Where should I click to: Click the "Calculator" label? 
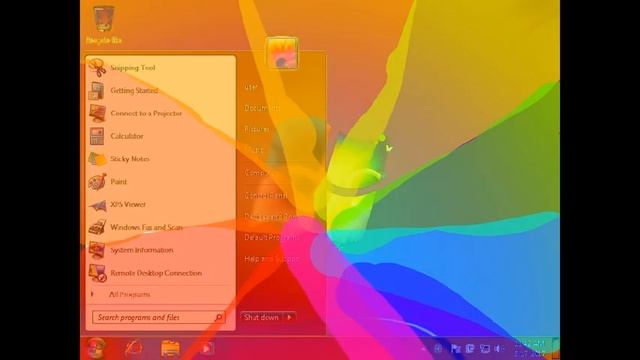point(127,136)
